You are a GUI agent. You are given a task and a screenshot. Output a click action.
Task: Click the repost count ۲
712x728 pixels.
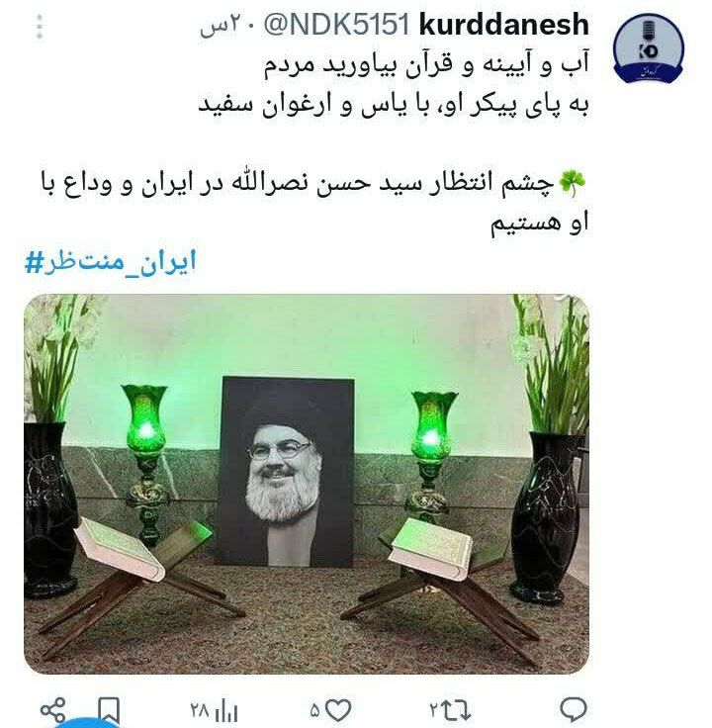point(434,710)
